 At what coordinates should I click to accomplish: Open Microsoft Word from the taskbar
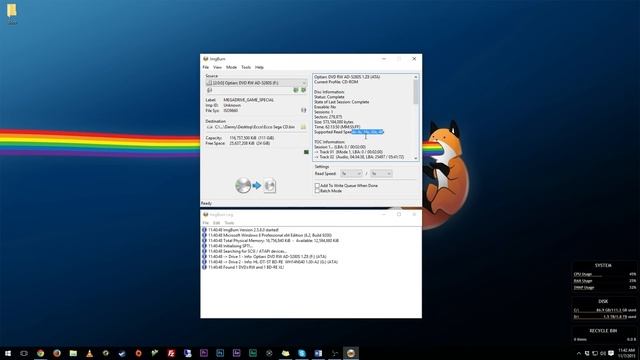pos(318,353)
